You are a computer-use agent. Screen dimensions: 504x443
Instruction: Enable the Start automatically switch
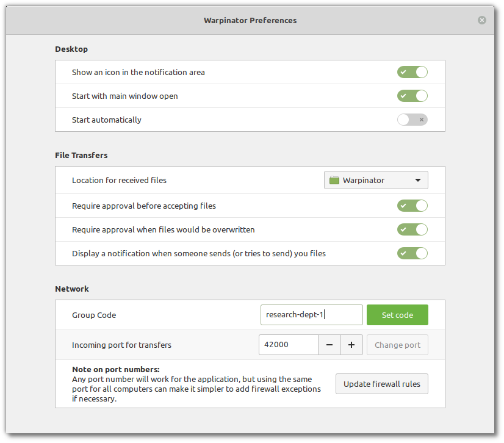pos(412,120)
